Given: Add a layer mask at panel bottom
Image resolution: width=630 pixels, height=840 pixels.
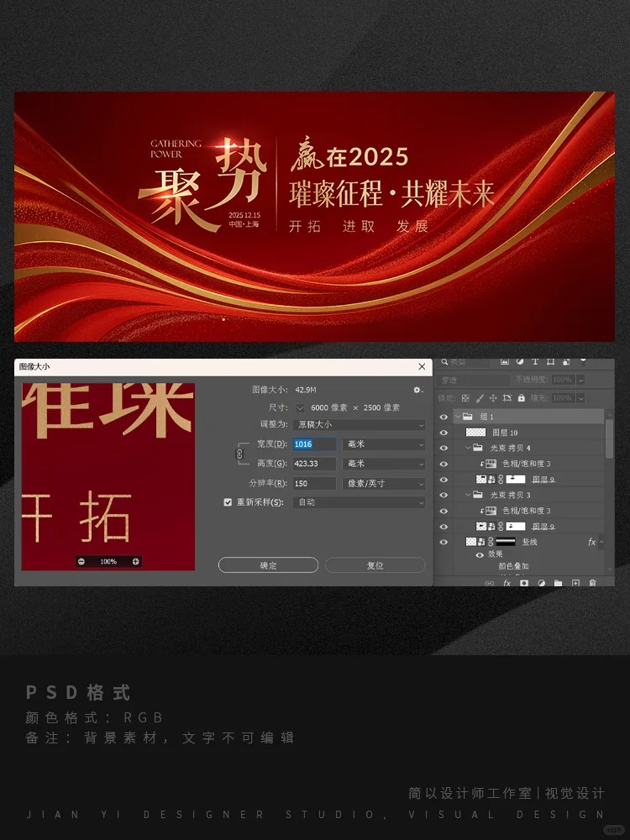Looking at the screenshot, I should pyautogui.click(x=524, y=583).
